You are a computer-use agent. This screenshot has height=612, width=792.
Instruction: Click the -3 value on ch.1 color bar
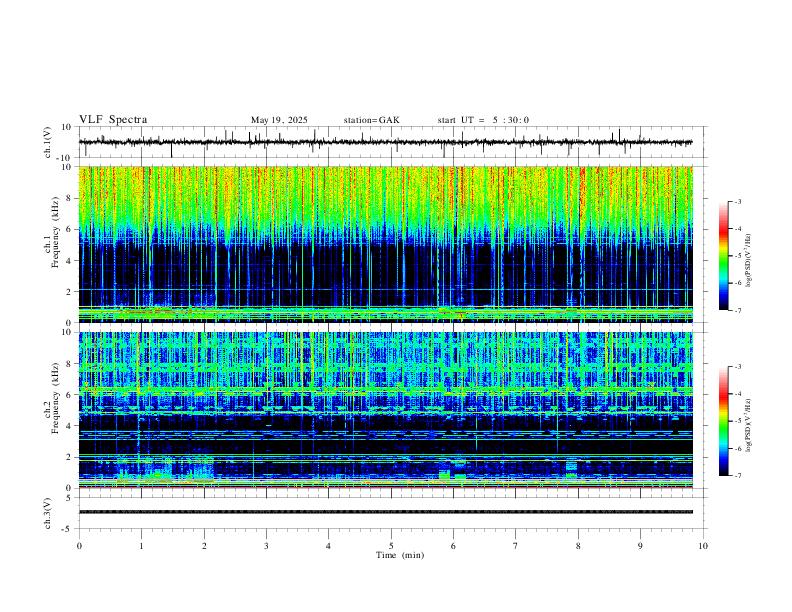click(x=737, y=201)
